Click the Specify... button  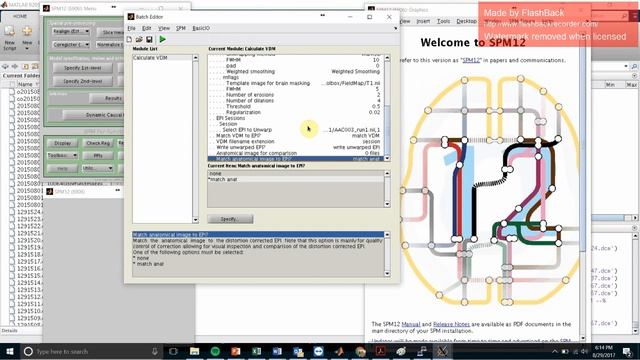pyautogui.click(x=230, y=219)
